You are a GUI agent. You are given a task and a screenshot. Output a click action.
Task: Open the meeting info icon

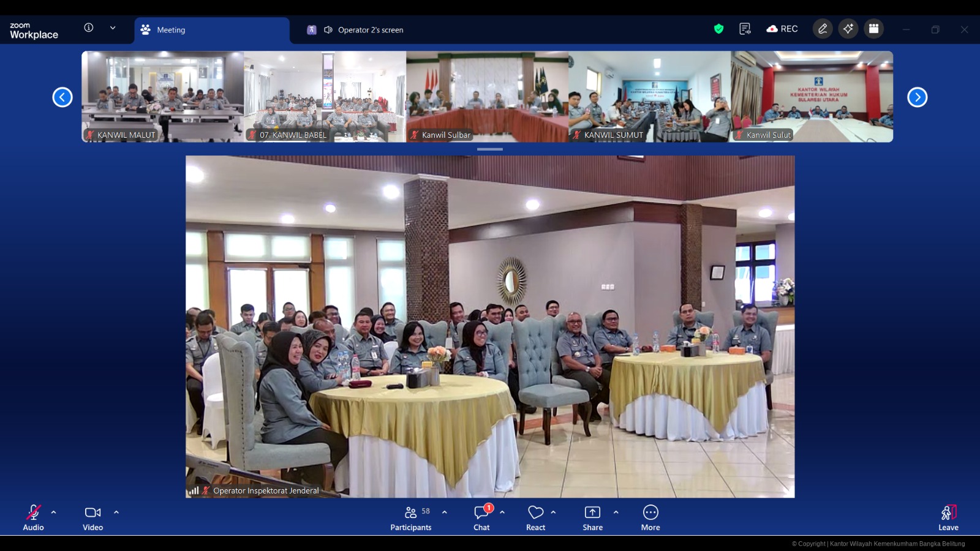click(89, 28)
